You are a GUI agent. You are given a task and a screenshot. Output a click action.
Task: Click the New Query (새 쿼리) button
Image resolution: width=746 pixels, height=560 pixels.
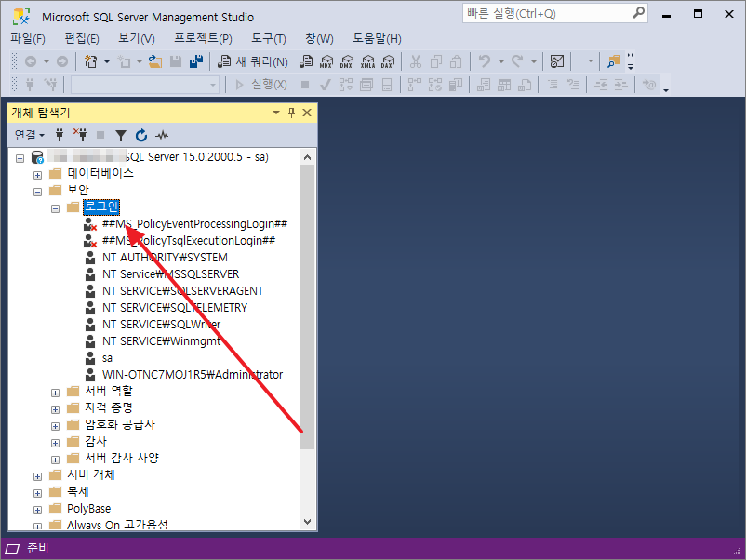pyautogui.click(x=253, y=61)
